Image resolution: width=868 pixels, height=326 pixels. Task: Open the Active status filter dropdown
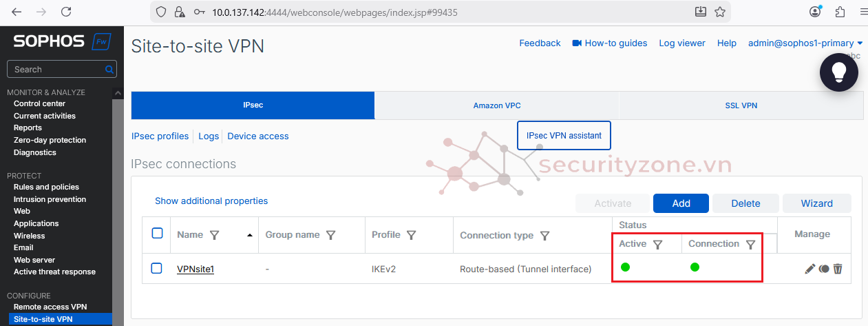657,244
